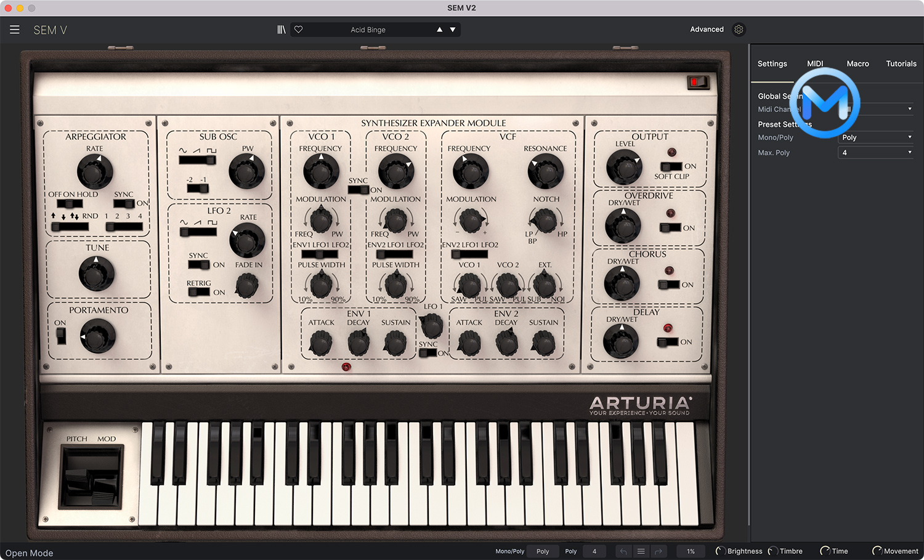Toggle the Chorus ON switch
This screenshot has width=924, height=560.
(668, 285)
